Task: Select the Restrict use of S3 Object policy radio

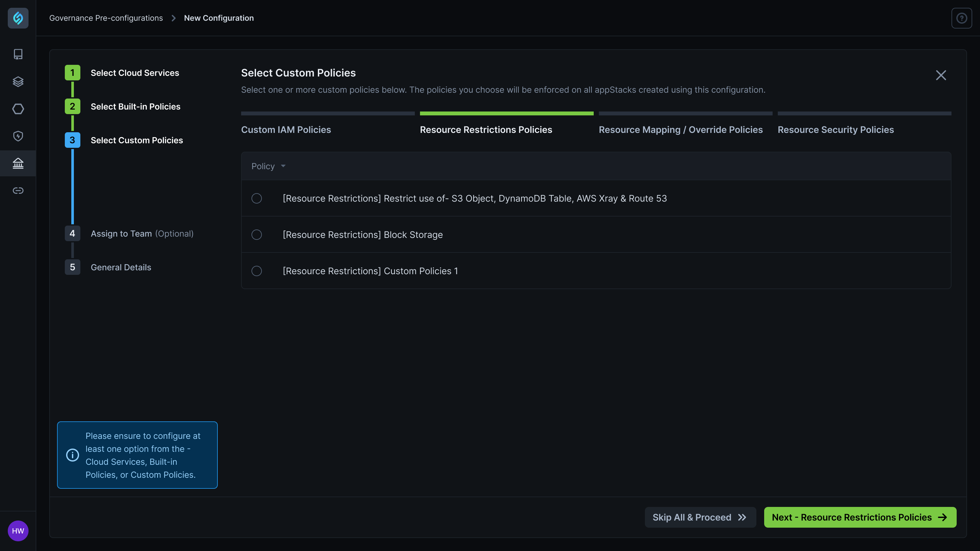Action: (256, 198)
